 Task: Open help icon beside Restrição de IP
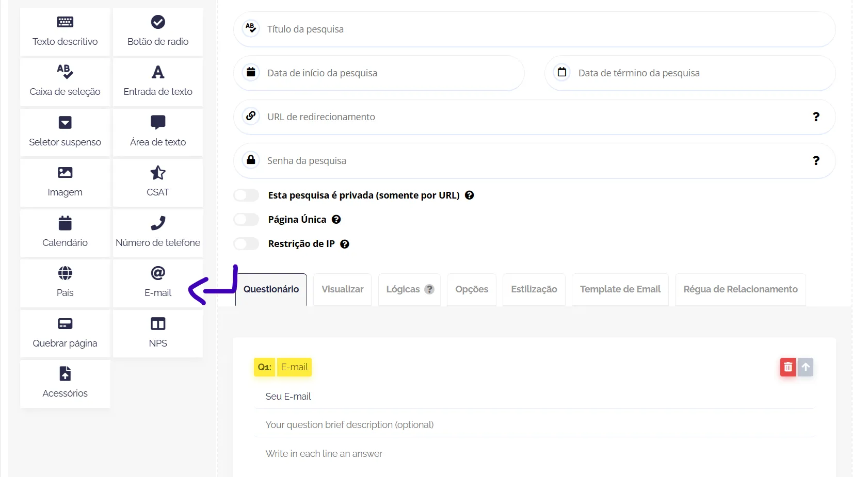tap(345, 244)
